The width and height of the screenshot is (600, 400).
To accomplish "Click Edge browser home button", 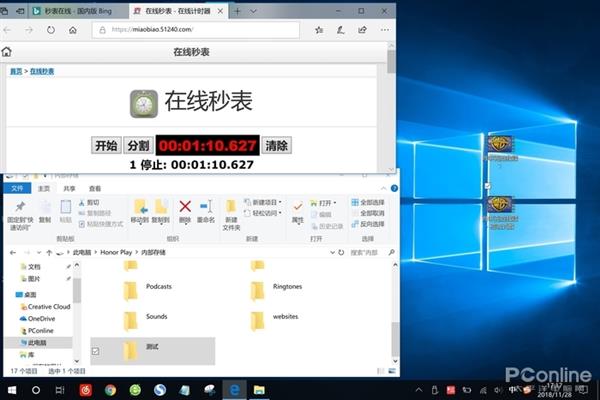I will pos(73,29).
